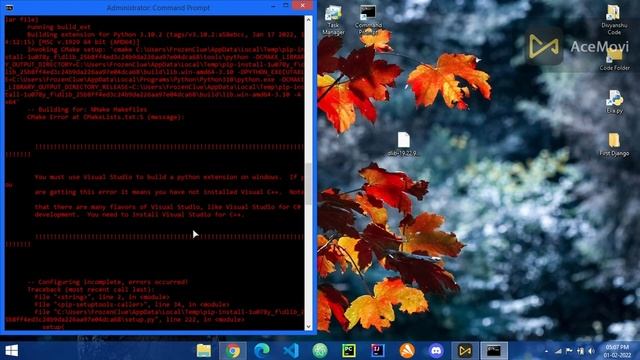Viewport: 640px width, 360px height.
Task: Open the clock showing 05:07 PM
Action: (x=617, y=351)
